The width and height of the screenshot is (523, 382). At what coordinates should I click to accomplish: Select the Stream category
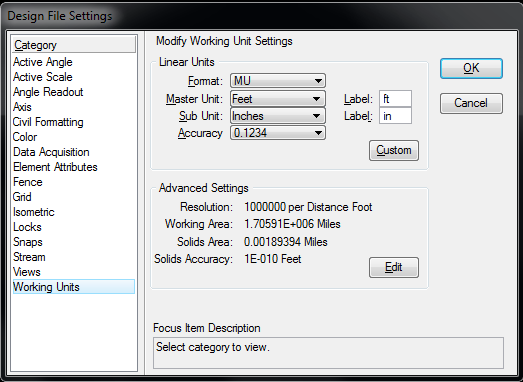point(74,257)
